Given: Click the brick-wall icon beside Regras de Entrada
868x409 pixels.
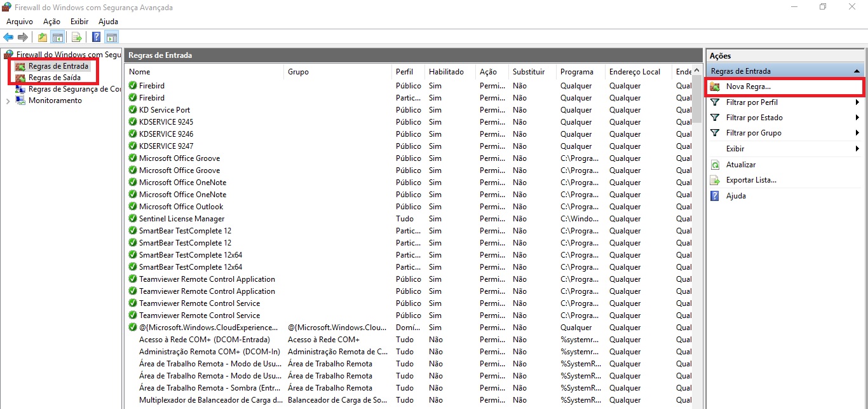Looking at the screenshot, I should pos(20,66).
